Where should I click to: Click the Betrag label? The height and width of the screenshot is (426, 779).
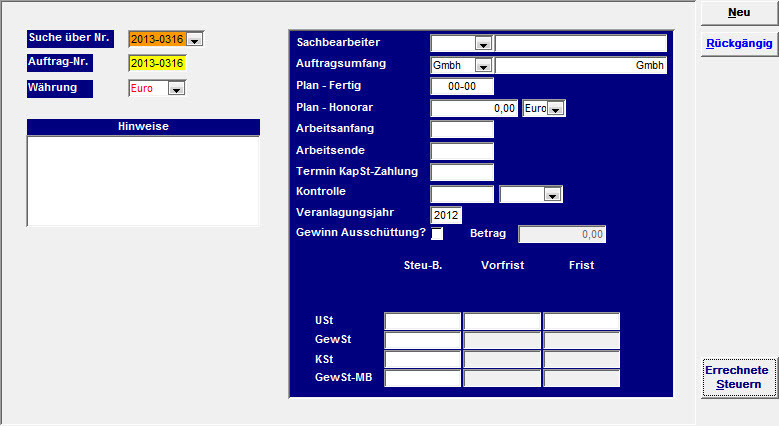coord(488,234)
